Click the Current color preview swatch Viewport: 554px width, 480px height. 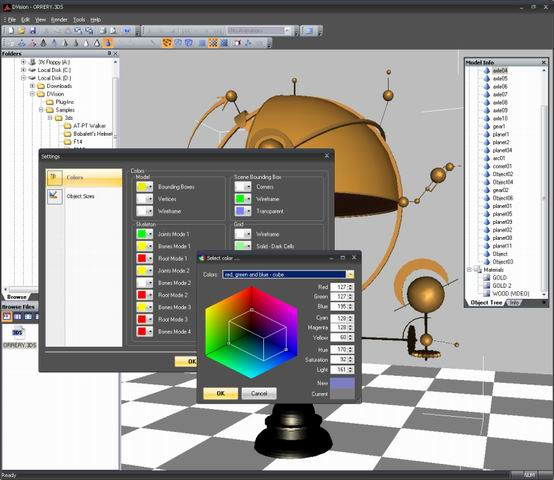pyautogui.click(x=342, y=394)
